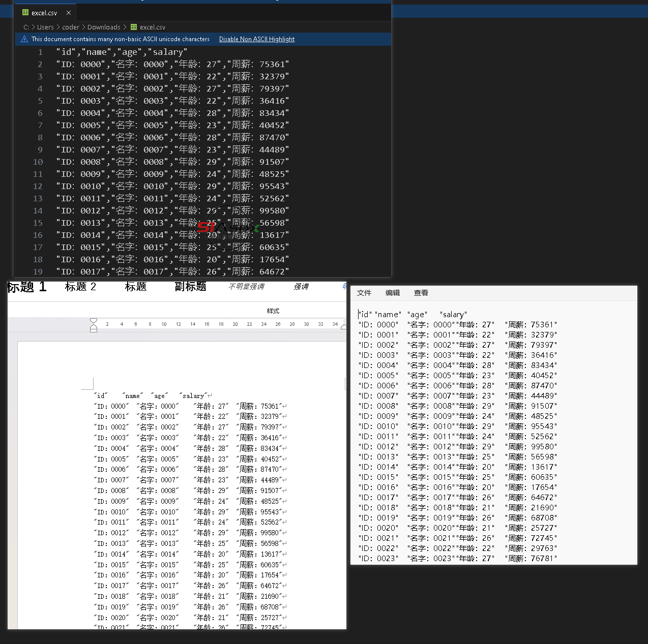Click line number 19 in the VS Code gutter

pos(38,271)
